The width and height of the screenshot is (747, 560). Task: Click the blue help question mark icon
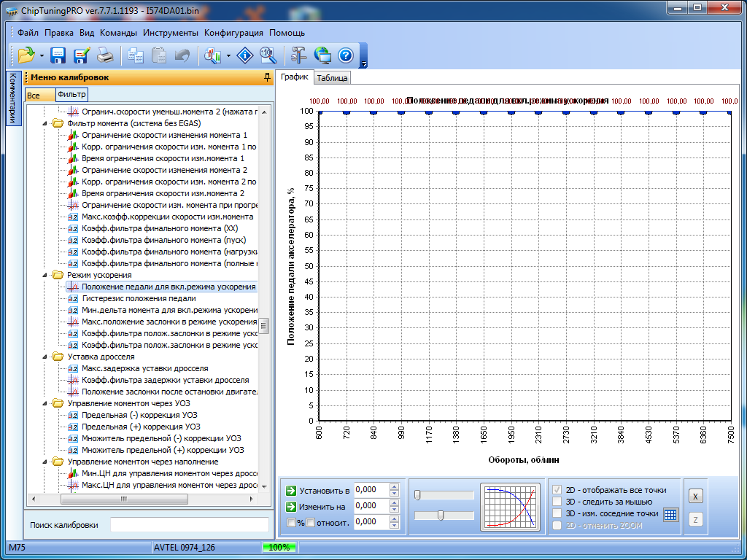click(x=346, y=55)
